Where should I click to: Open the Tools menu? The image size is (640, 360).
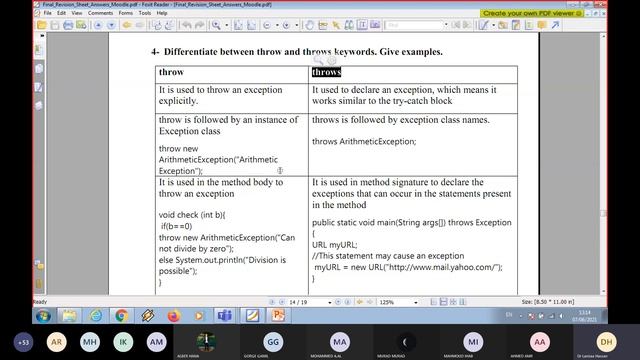coord(145,13)
